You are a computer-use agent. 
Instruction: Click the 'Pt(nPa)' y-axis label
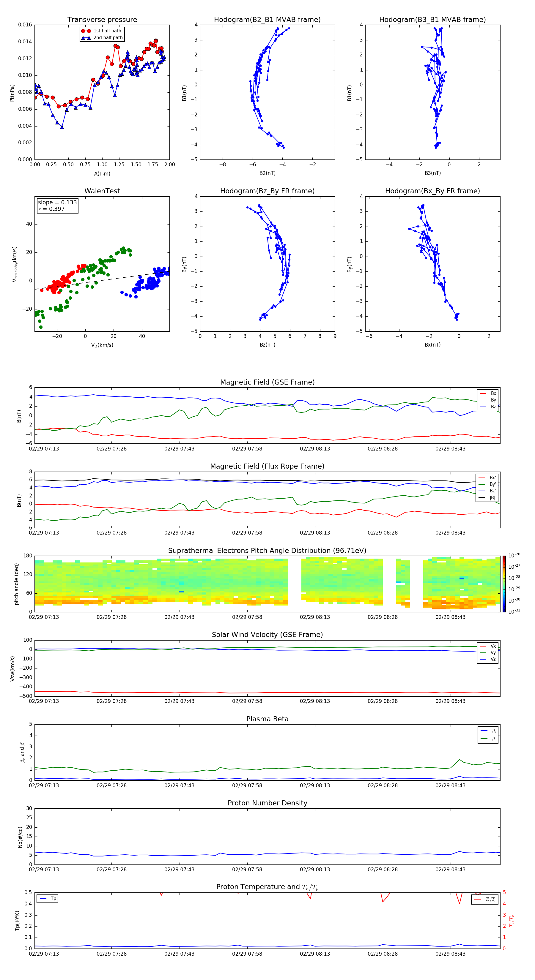(x=12, y=93)
